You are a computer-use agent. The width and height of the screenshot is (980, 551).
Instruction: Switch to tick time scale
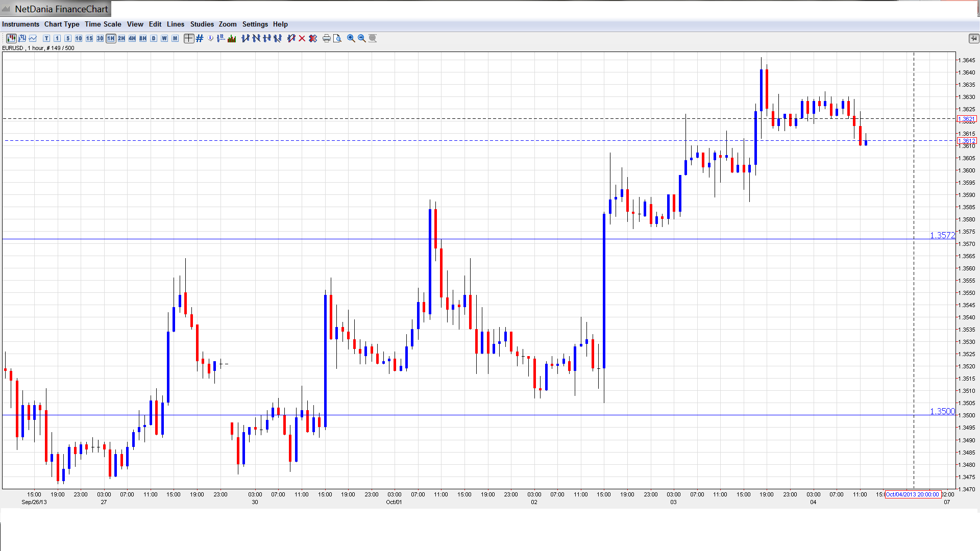pyautogui.click(x=46, y=38)
